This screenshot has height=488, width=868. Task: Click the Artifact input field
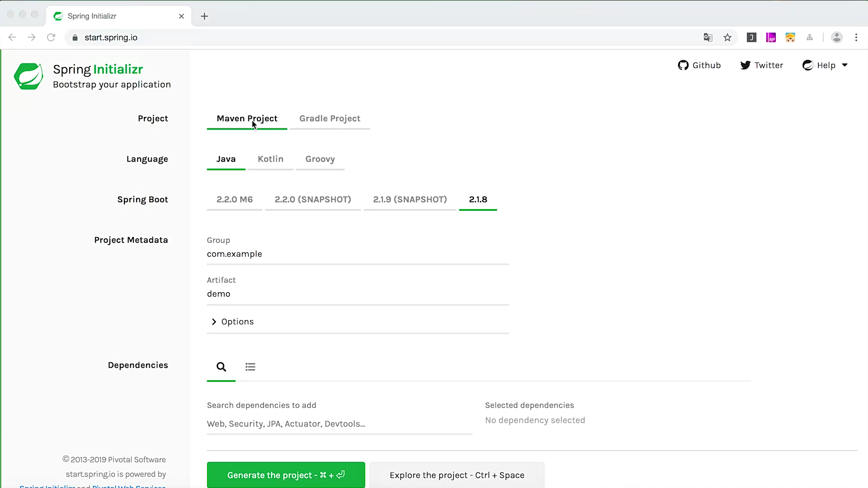[x=357, y=294]
